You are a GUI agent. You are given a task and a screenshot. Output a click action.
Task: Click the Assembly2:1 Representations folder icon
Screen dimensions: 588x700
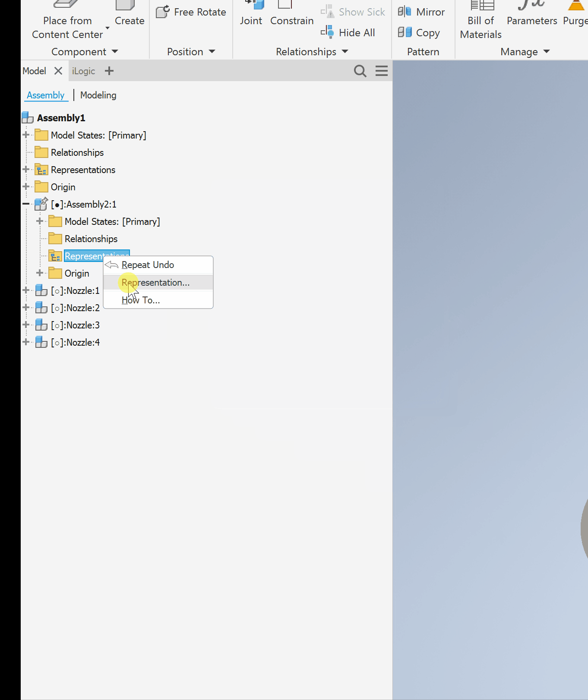coord(55,256)
